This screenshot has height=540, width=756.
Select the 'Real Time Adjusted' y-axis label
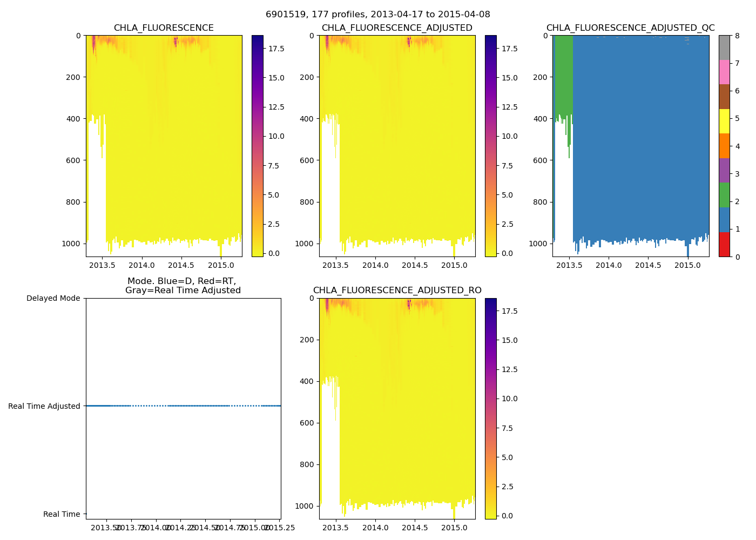(x=44, y=406)
